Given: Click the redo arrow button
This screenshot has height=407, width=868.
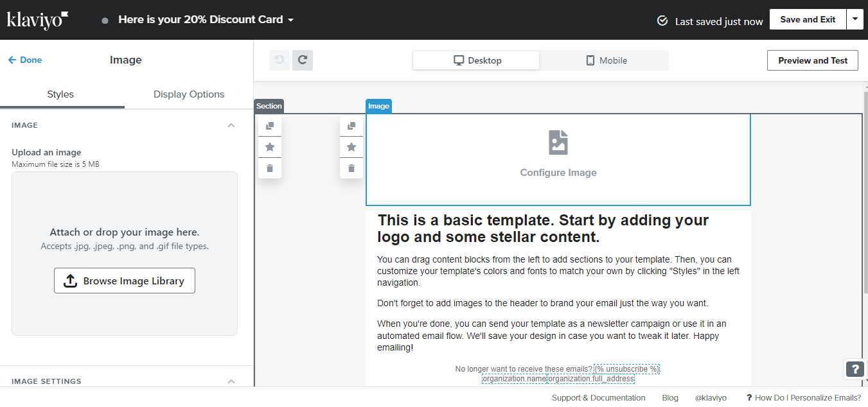Looking at the screenshot, I should click(x=303, y=60).
